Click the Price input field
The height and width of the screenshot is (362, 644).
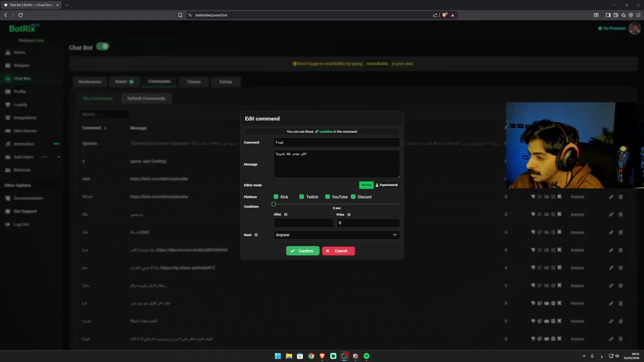(368, 223)
